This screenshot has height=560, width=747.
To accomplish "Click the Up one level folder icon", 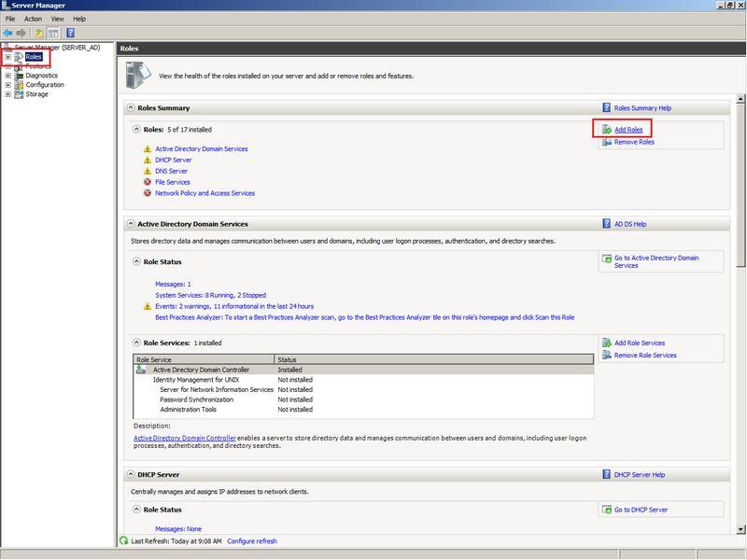I will 39,33.
